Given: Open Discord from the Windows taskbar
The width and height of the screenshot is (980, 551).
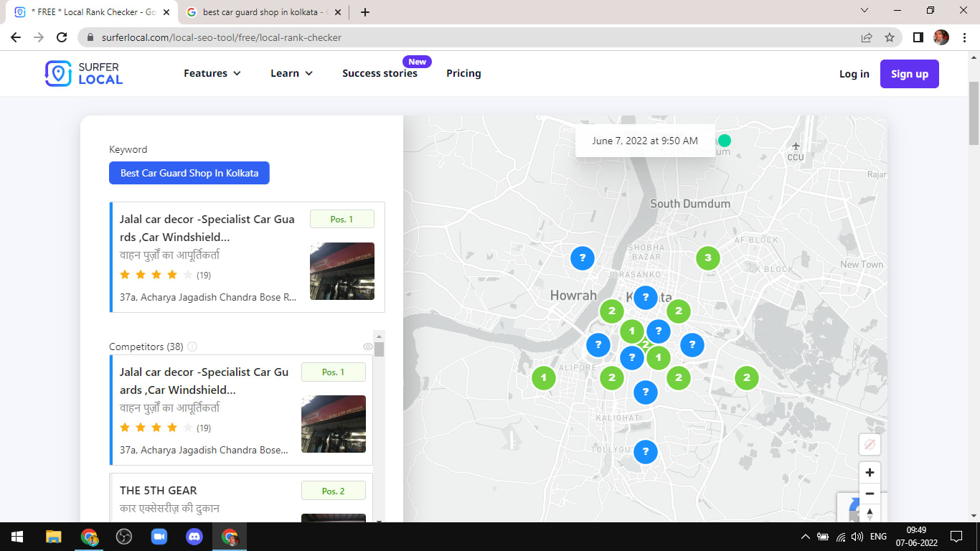Looking at the screenshot, I should coord(194,536).
